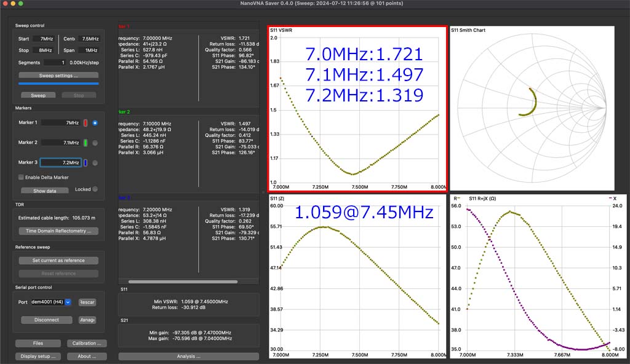Screen dimensions: 630x364
Task: Click Set current as reference
Action: pos(58,261)
